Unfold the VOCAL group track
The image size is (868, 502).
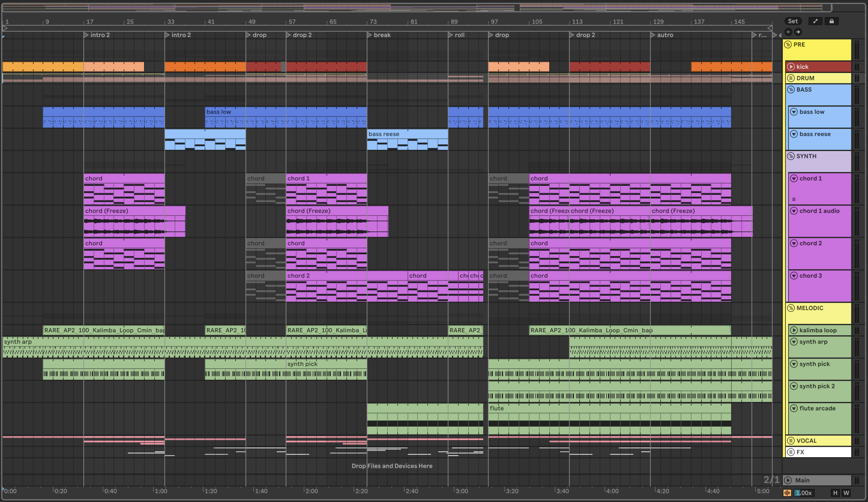tap(791, 441)
